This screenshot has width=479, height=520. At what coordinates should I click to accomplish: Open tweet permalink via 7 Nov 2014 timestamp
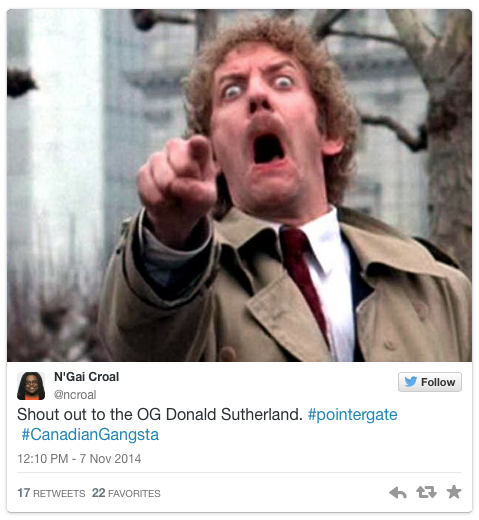[79, 459]
